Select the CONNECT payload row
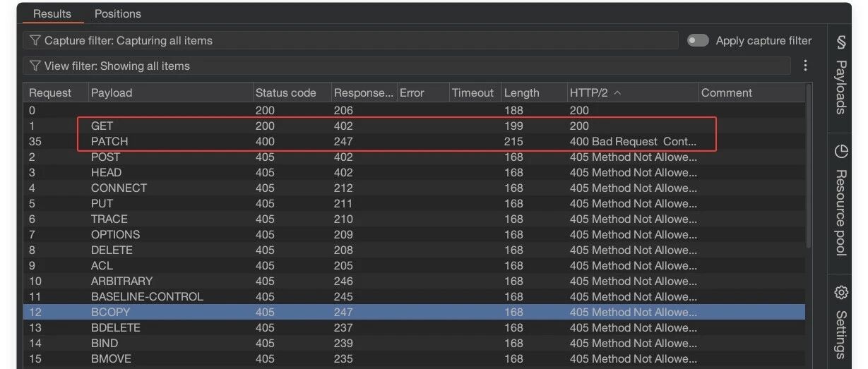This screenshot has height=369, width=868. (x=414, y=188)
